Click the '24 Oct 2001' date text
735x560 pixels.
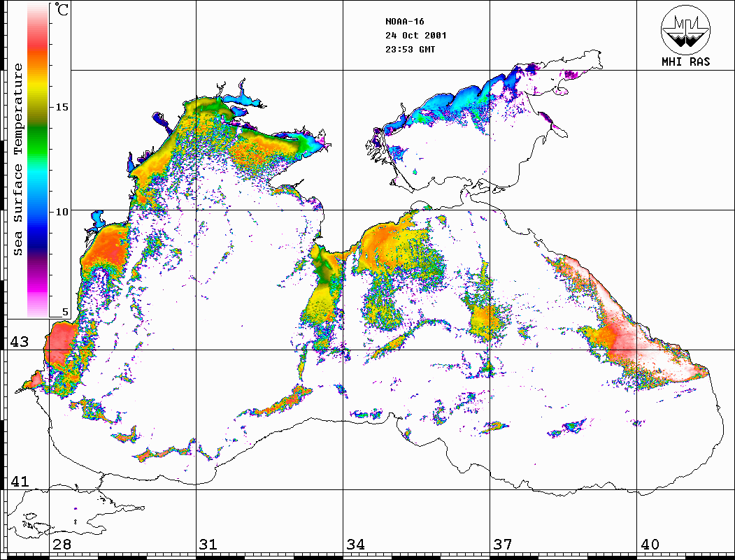pos(416,36)
